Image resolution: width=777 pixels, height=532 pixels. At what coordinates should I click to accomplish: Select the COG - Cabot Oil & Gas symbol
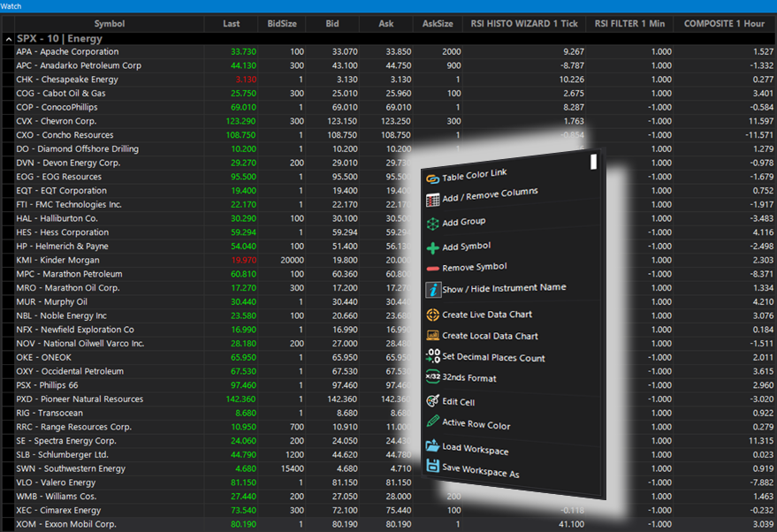tap(60, 93)
